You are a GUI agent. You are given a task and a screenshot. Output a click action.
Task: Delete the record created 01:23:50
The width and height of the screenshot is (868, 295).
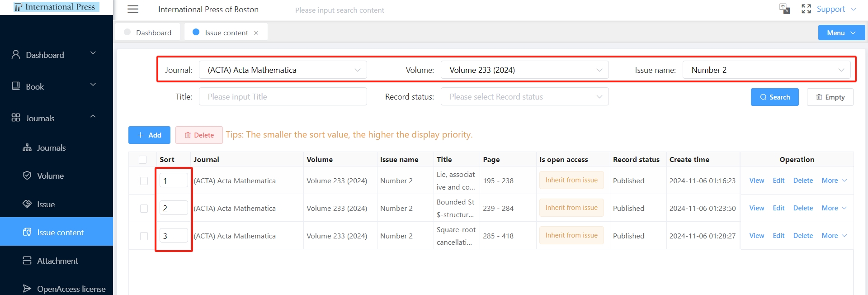pyautogui.click(x=803, y=208)
